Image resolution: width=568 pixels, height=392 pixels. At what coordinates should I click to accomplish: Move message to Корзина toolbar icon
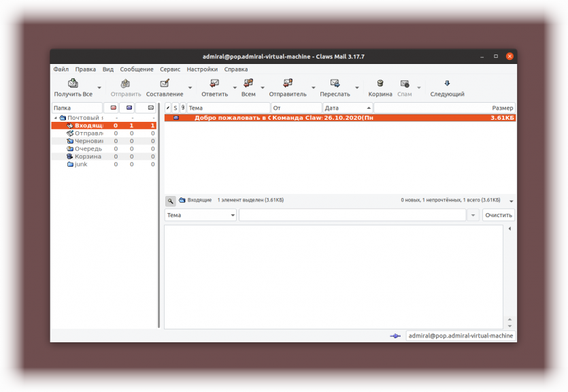(x=380, y=83)
